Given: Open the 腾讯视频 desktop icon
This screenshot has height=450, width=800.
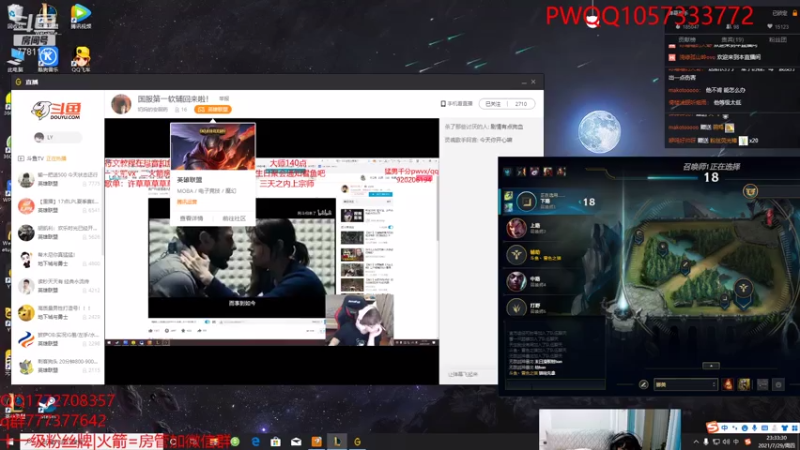Looking at the screenshot, I should (81, 17).
